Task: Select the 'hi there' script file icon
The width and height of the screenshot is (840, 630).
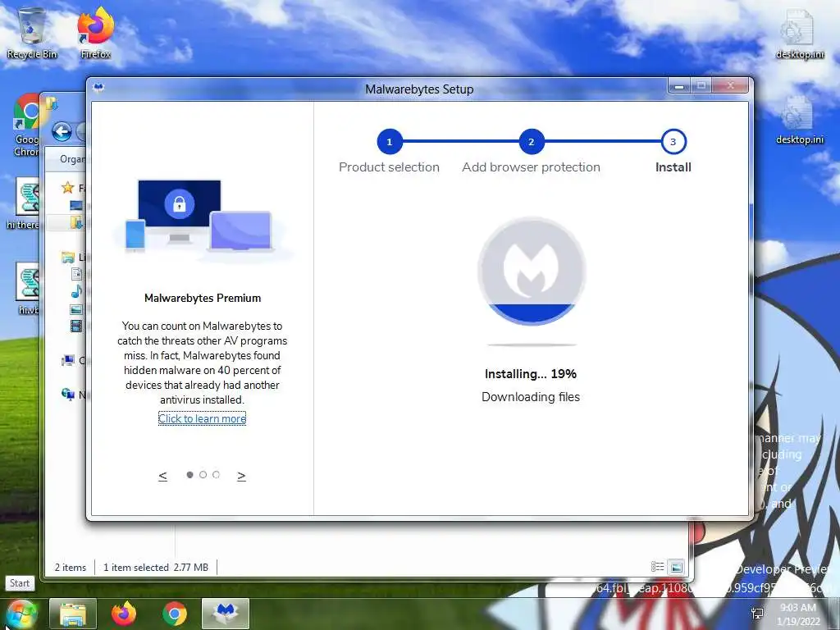Action: [25, 203]
